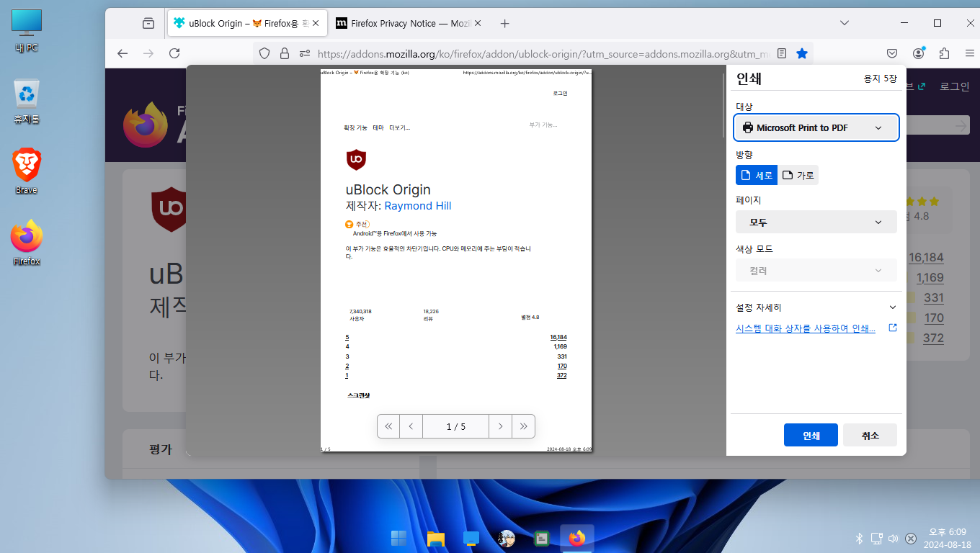
Task: Open Firefox desktop shortcut
Action: (27, 242)
